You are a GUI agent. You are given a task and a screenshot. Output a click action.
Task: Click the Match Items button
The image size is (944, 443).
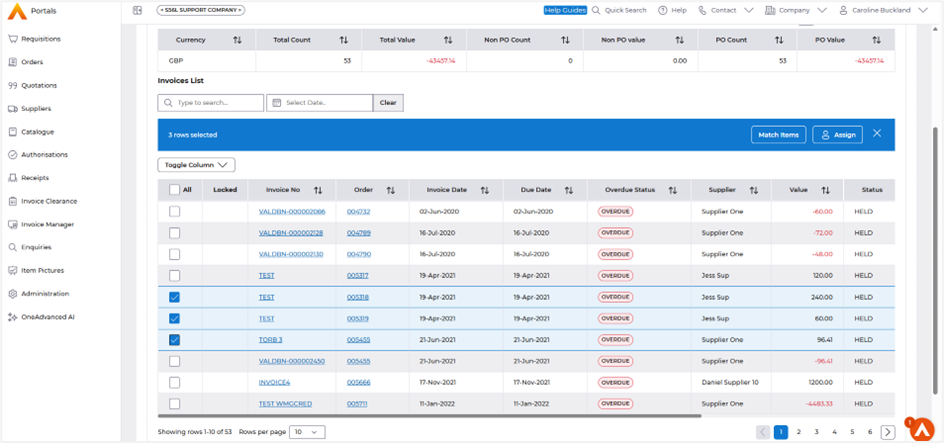coord(778,134)
